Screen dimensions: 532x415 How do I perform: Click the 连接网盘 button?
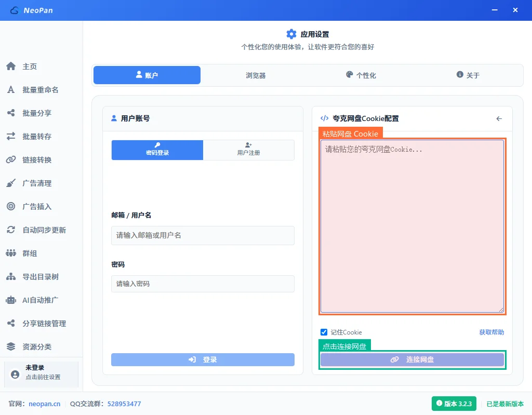412,359
